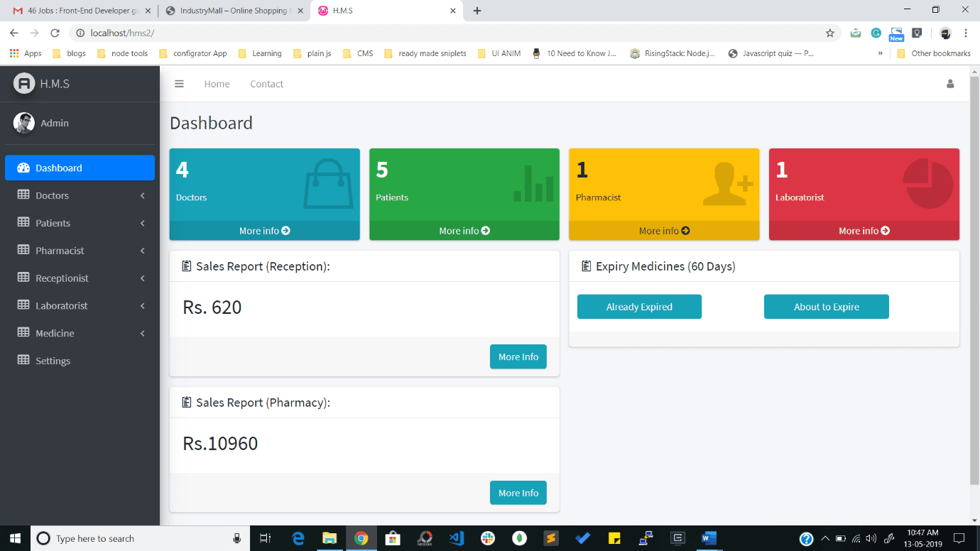Click the user profile icon in navbar
Viewport: 980px width, 551px height.
tap(950, 84)
